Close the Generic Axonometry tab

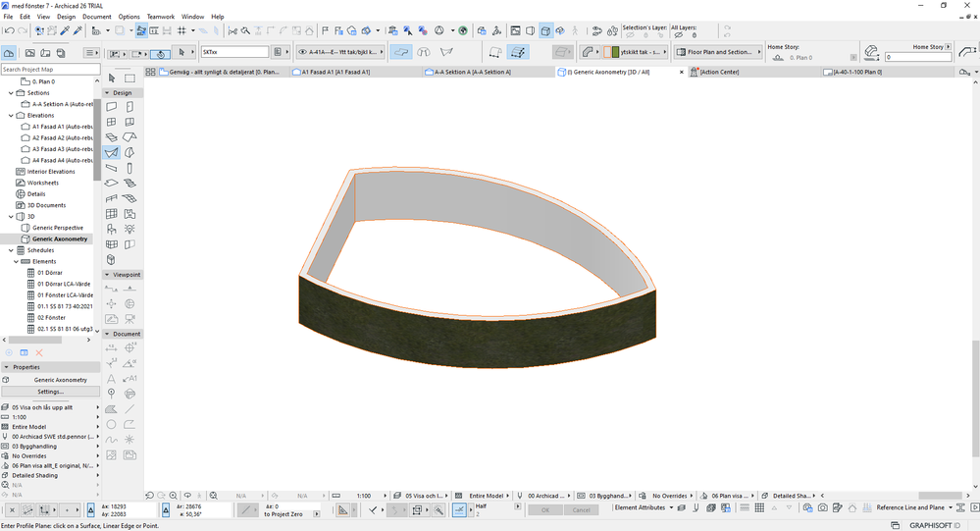681,72
